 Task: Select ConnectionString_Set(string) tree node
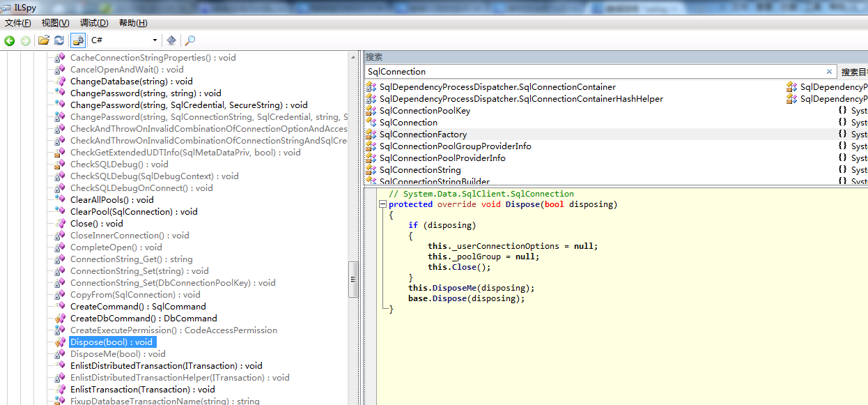(x=139, y=271)
